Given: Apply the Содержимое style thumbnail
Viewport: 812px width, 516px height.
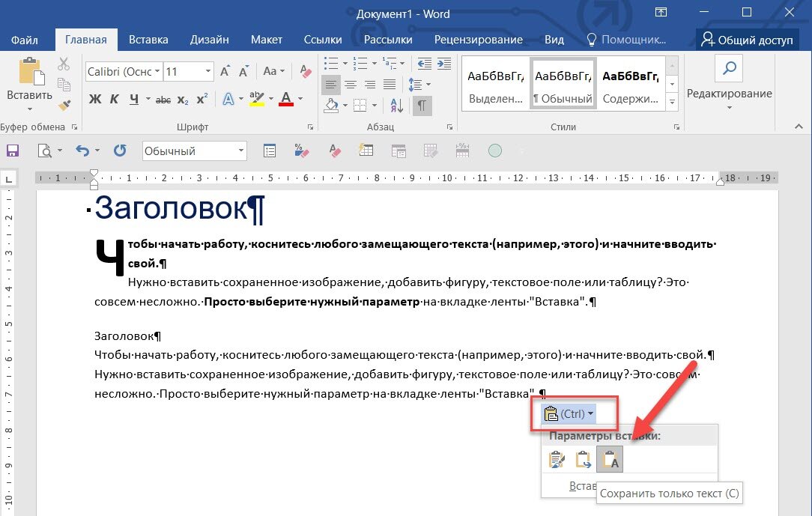Looking at the screenshot, I should point(630,83).
